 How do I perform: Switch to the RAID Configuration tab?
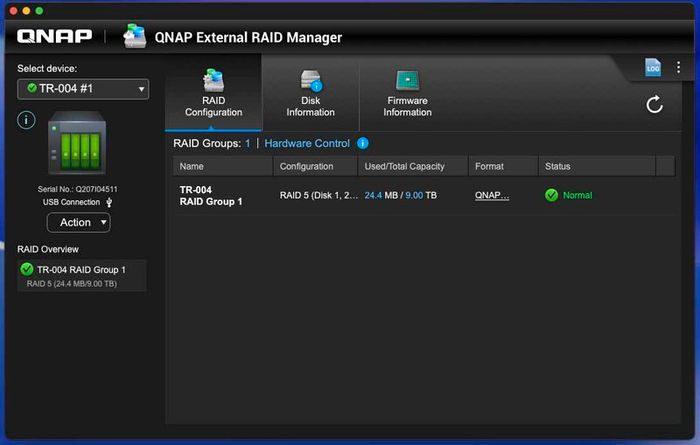(213, 94)
